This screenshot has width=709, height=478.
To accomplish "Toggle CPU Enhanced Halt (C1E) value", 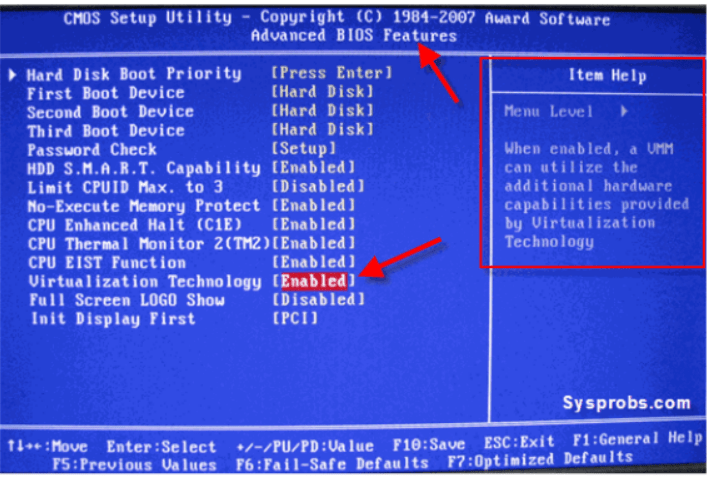I will point(313,225).
